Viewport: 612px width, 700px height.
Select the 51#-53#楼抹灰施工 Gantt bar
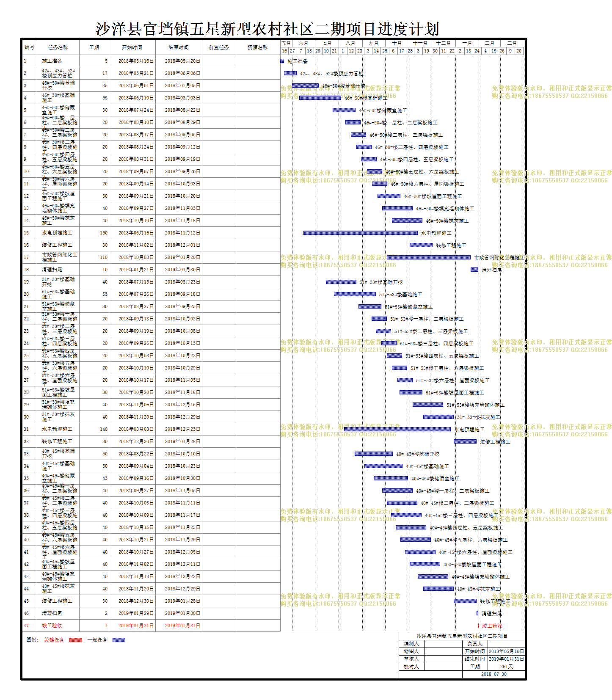tap(438, 417)
